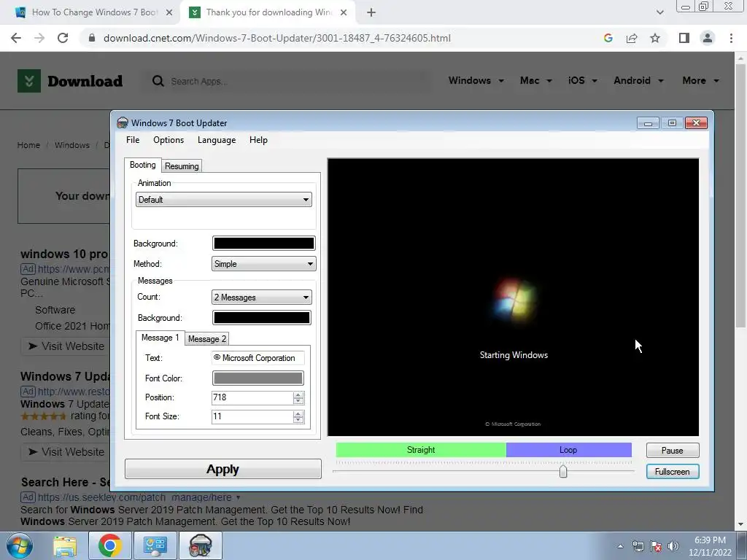This screenshot has width=747, height=560.
Task: Open the Help menu
Action: (x=258, y=139)
